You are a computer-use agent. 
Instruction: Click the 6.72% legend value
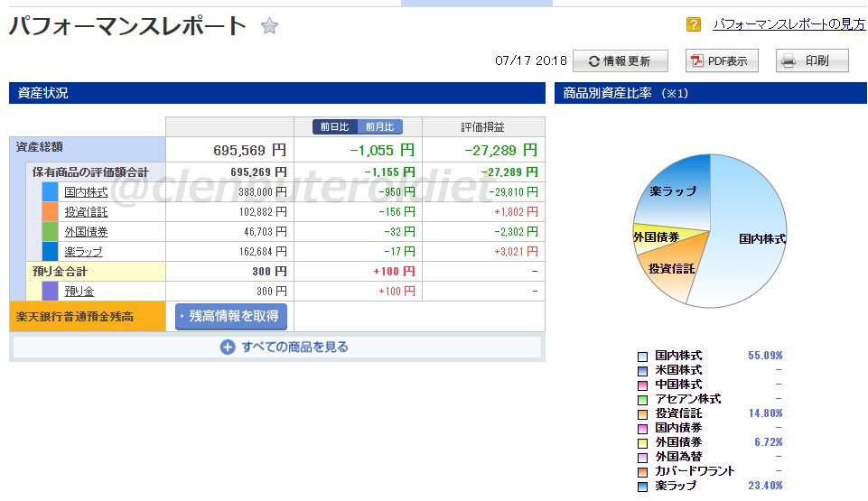(769, 441)
